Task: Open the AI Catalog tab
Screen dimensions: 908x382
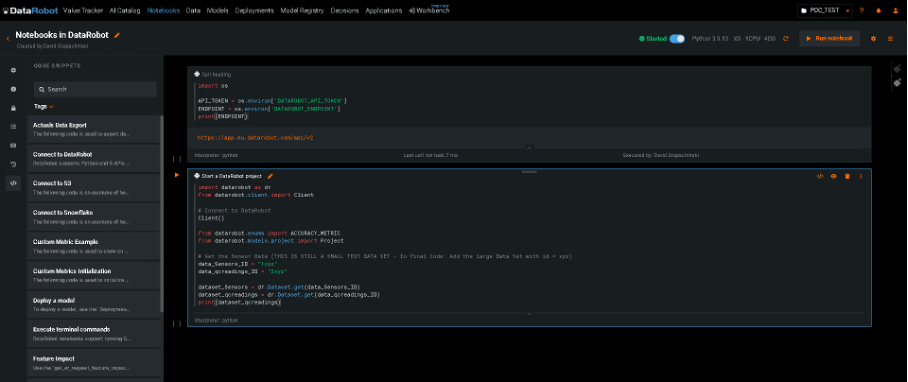Action: 125,10
